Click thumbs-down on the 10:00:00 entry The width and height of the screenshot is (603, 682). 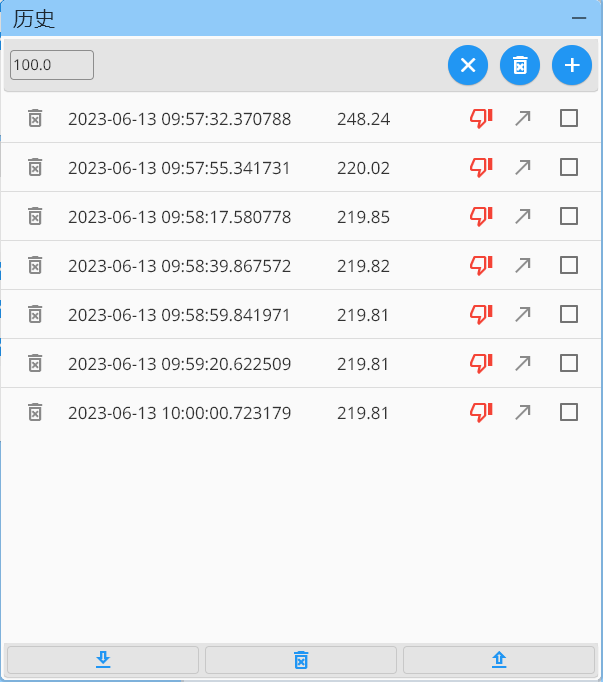tap(481, 412)
